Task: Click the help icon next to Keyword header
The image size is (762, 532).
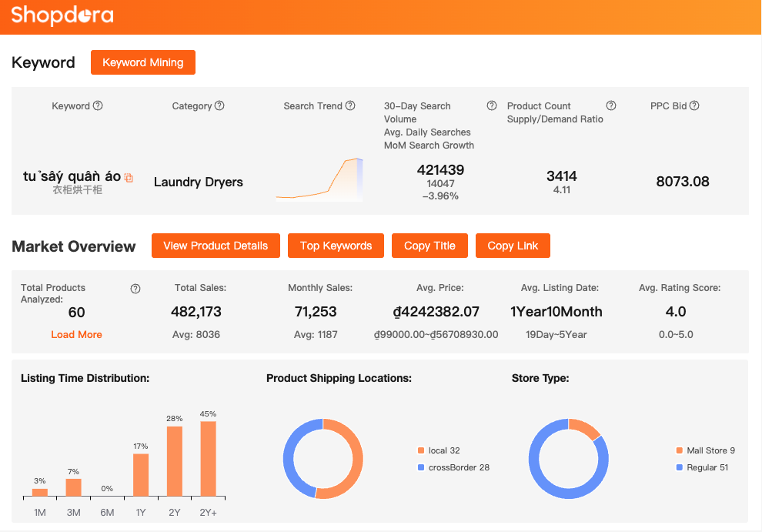Action: click(98, 106)
